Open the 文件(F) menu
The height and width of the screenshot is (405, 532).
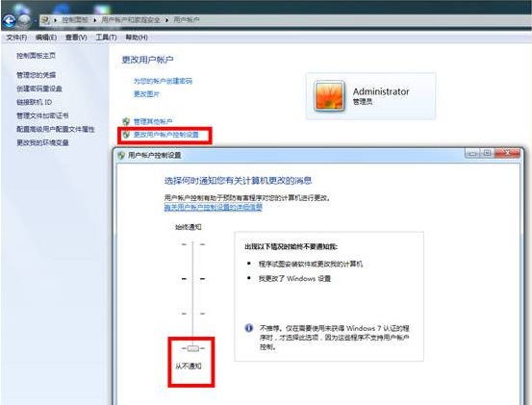click(16, 38)
